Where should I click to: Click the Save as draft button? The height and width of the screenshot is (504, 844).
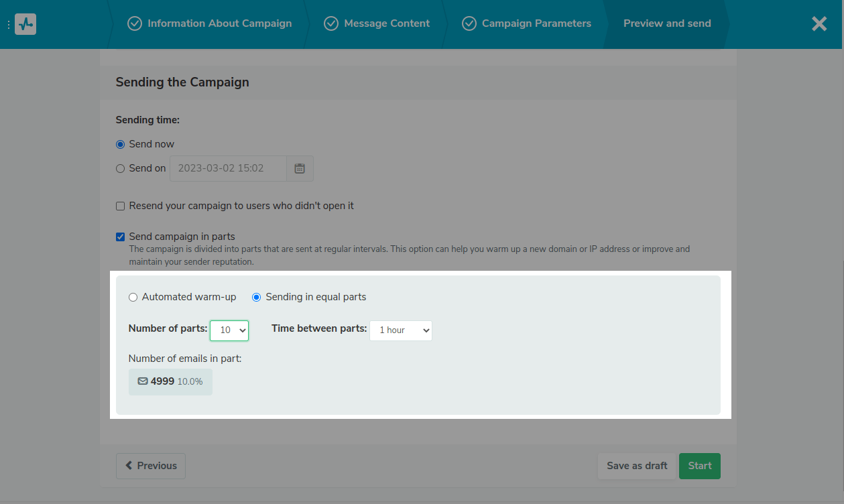click(x=637, y=466)
